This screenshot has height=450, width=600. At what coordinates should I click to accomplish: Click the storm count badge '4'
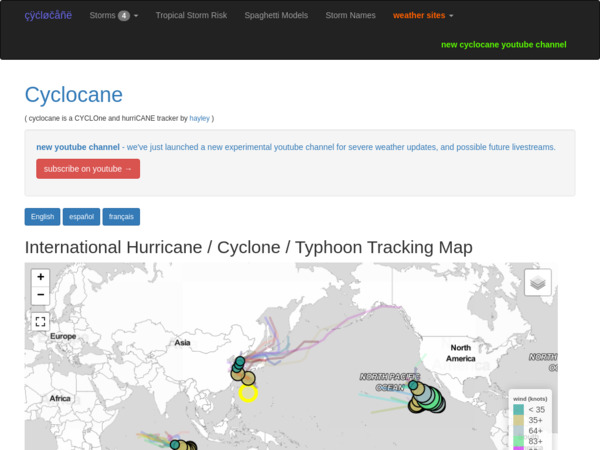124,16
